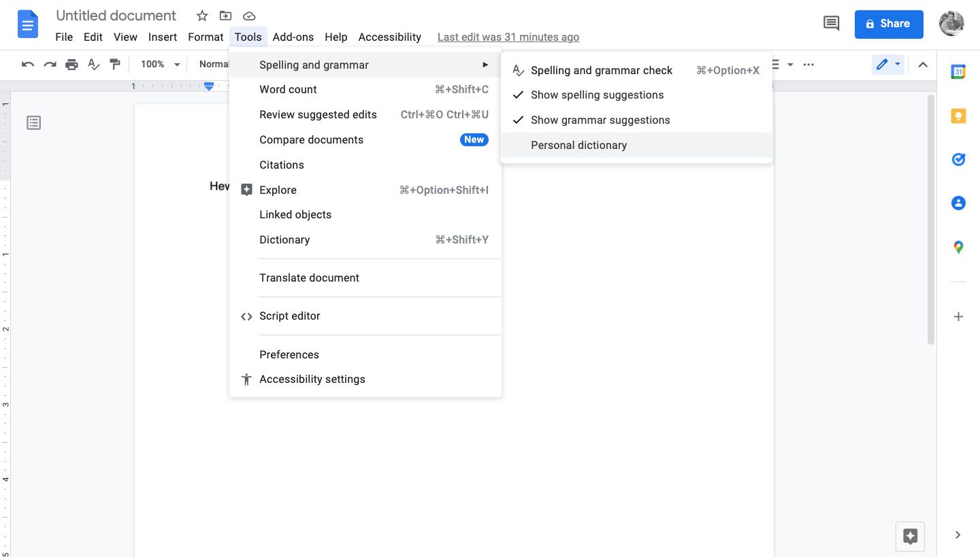Select the Paint format tool
This screenshot has width=980, height=557.
pyautogui.click(x=115, y=64)
